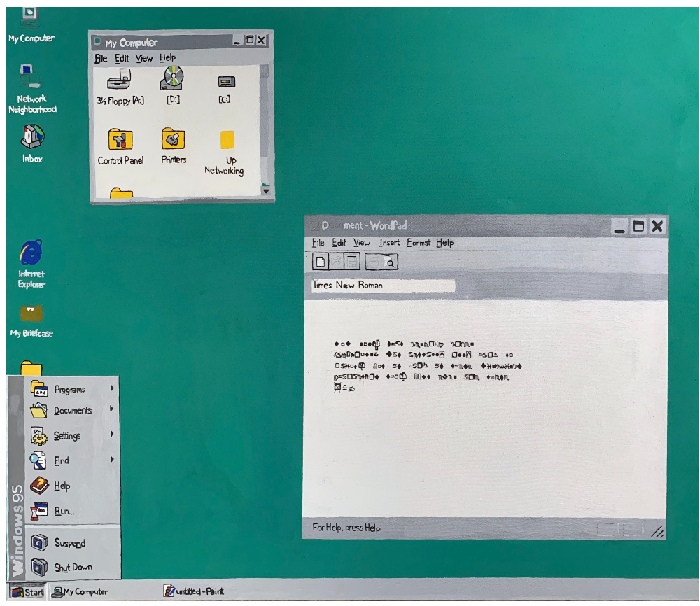Open the View menu in My Computer

[144, 59]
